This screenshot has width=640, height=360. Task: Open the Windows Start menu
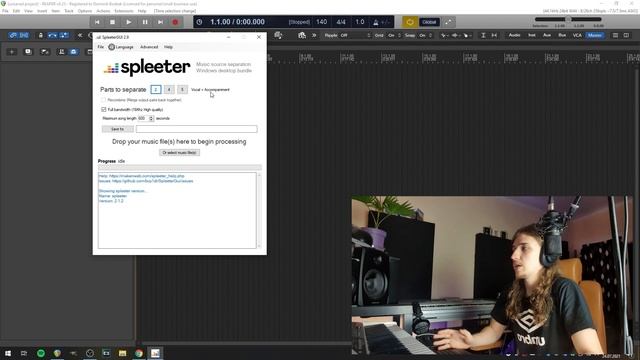tap(8, 353)
